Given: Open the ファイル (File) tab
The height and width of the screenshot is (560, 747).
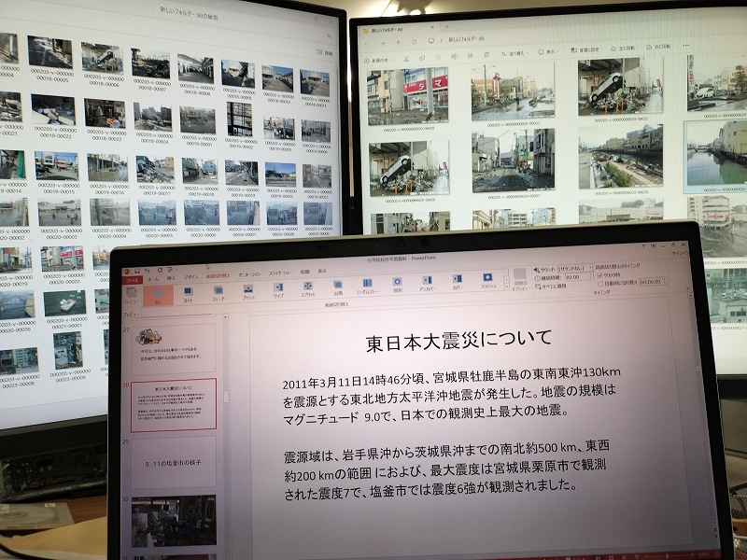Looking at the screenshot, I should 134,279.
